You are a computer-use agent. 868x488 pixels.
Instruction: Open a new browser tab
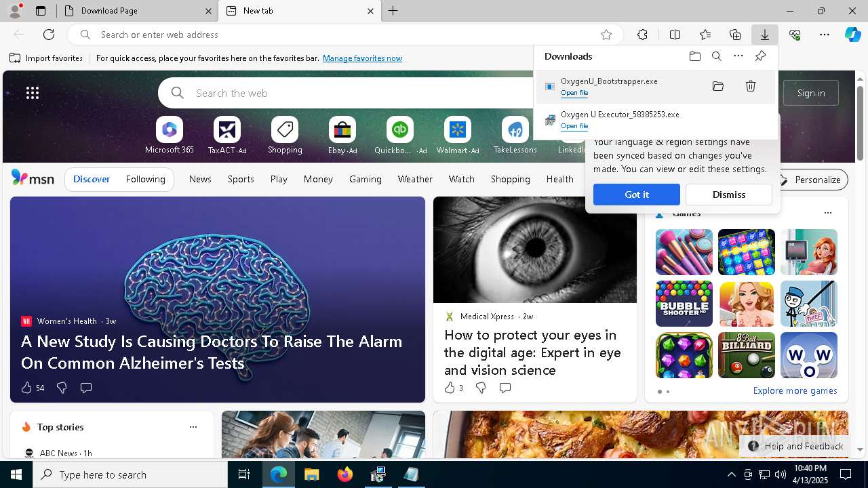[393, 11]
